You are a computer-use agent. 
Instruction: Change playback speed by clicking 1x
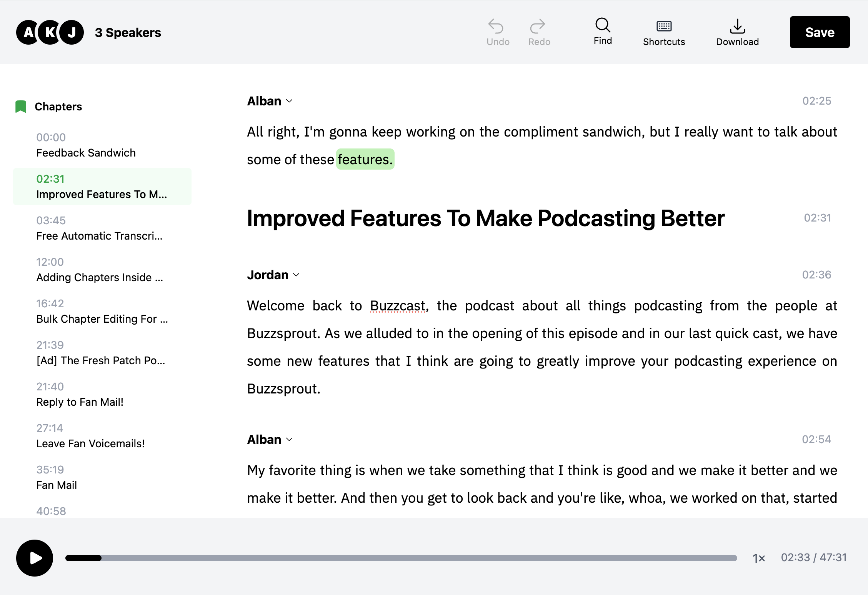758,558
